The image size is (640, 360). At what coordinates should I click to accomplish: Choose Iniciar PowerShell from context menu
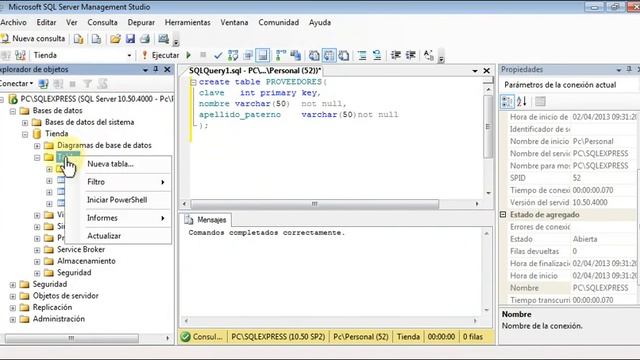[118, 200]
